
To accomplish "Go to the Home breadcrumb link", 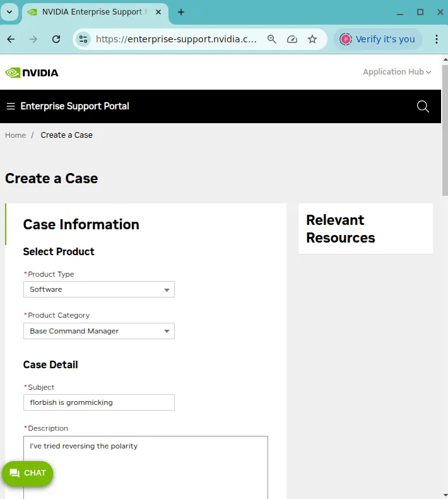I will (x=15, y=135).
